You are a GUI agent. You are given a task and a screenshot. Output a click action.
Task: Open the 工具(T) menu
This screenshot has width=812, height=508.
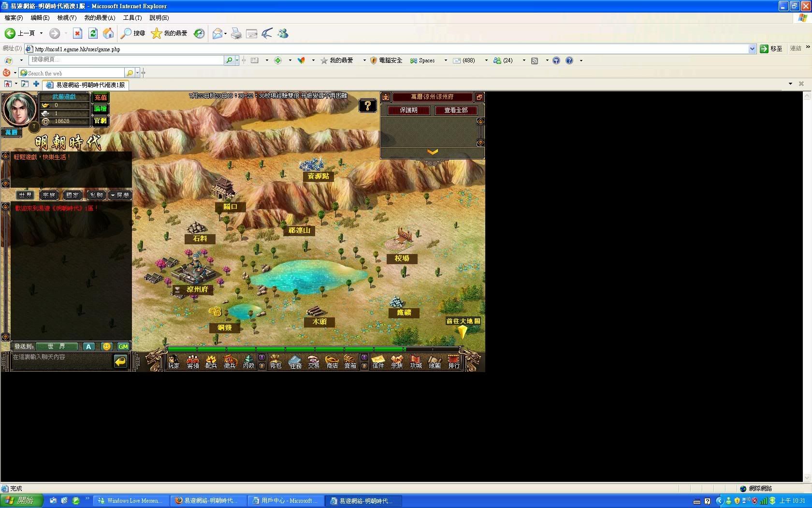click(132, 18)
